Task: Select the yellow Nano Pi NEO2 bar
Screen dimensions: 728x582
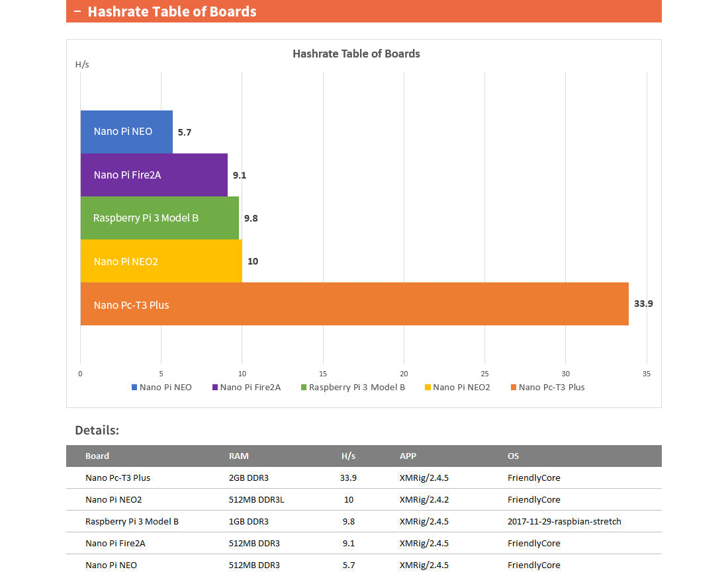Action: click(161, 261)
